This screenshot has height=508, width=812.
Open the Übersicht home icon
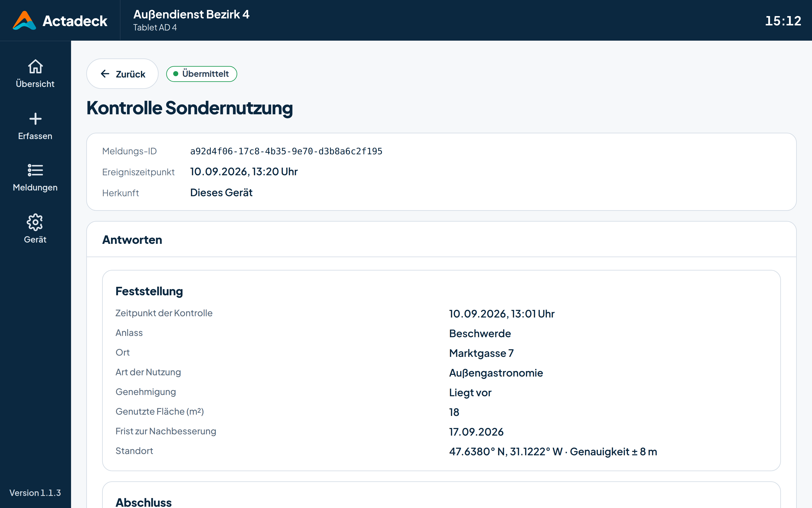pos(35,66)
